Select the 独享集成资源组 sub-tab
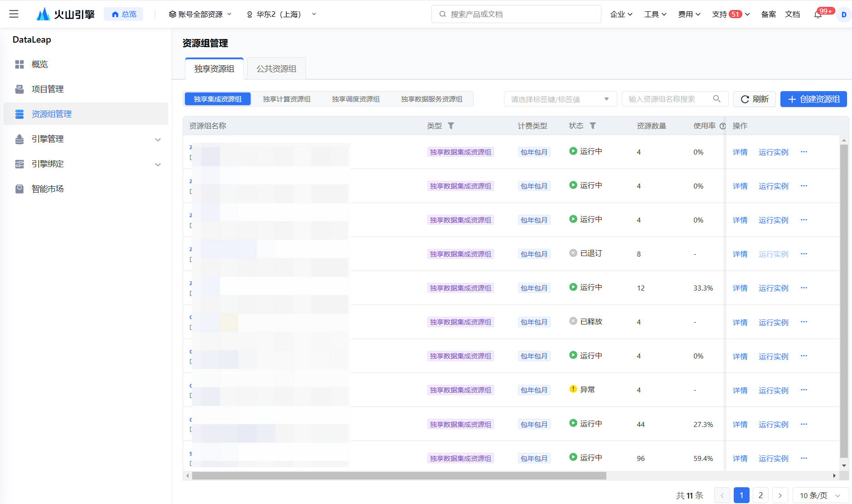 pos(218,99)
